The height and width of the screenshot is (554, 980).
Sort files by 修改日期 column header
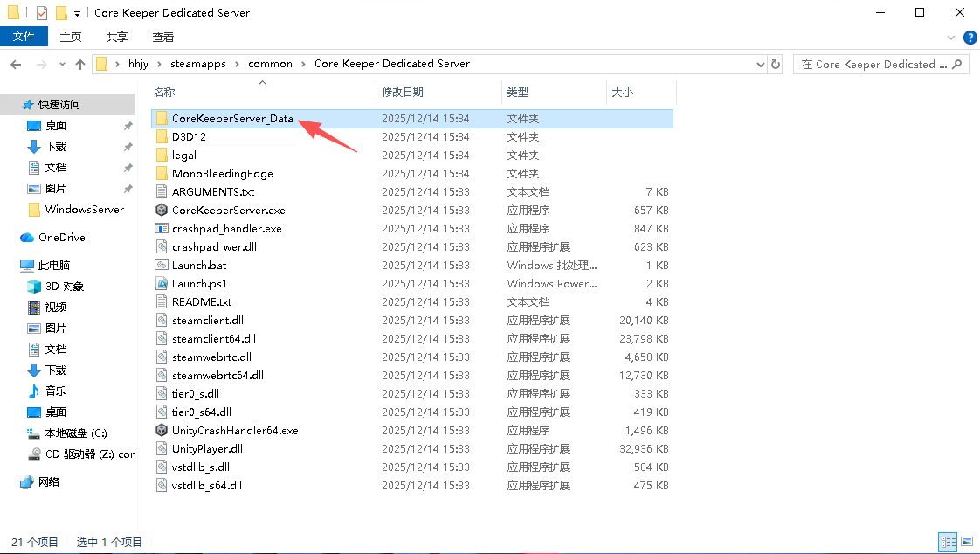(403, 92)
